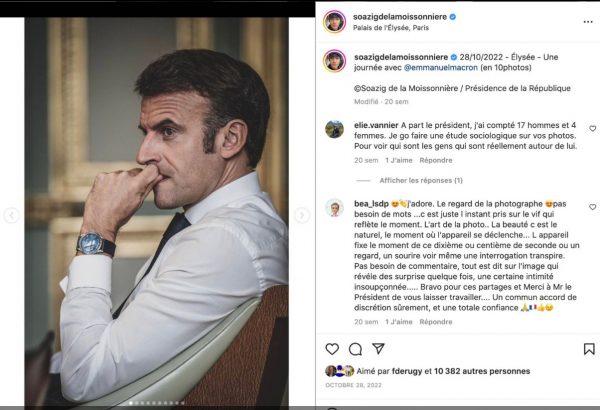Open the three-dot more options menu
600x410 pixels.
point(590,21)
